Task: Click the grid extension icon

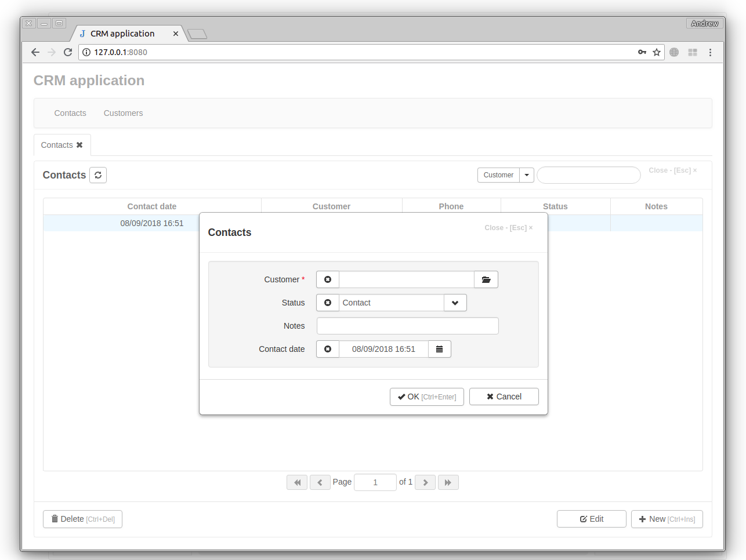Action: click(693, 52)
